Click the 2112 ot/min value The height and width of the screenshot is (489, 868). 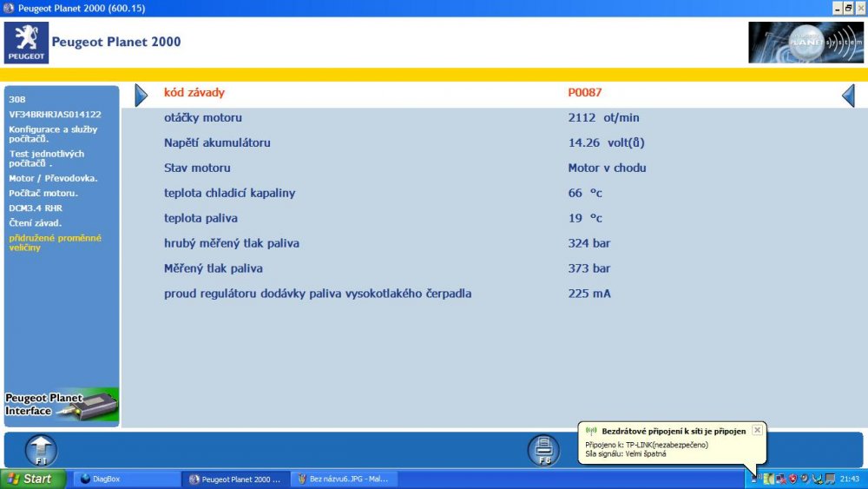click(x=603, y=117)
